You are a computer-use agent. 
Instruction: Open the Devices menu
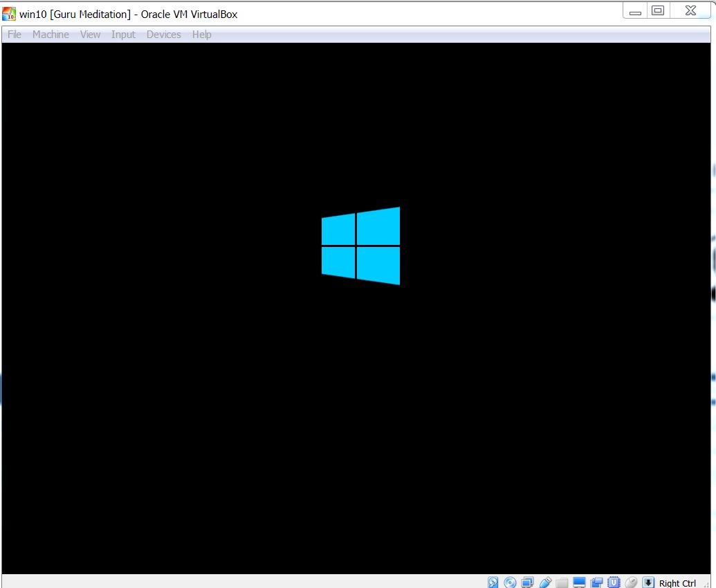[x=163, y=35]
